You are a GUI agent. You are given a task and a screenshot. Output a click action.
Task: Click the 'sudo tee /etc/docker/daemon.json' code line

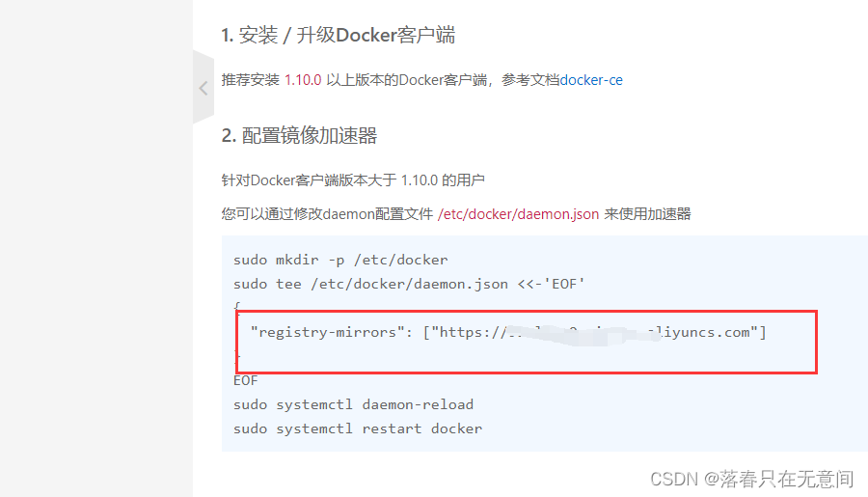[x=409, y=284]
